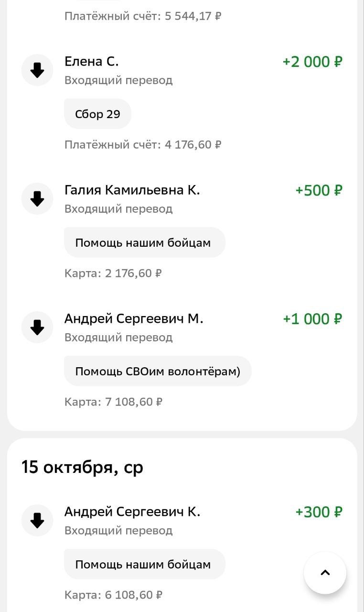Image resolution: width=364 pixels, height=612 pixels.
Task: Open Галия Камильевна К. transaction details
Action: [132, 190]
